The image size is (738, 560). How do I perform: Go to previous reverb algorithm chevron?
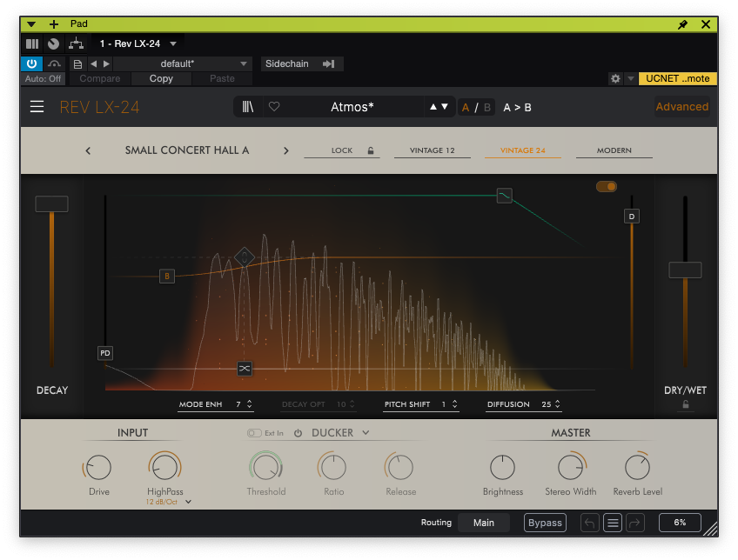88,150
